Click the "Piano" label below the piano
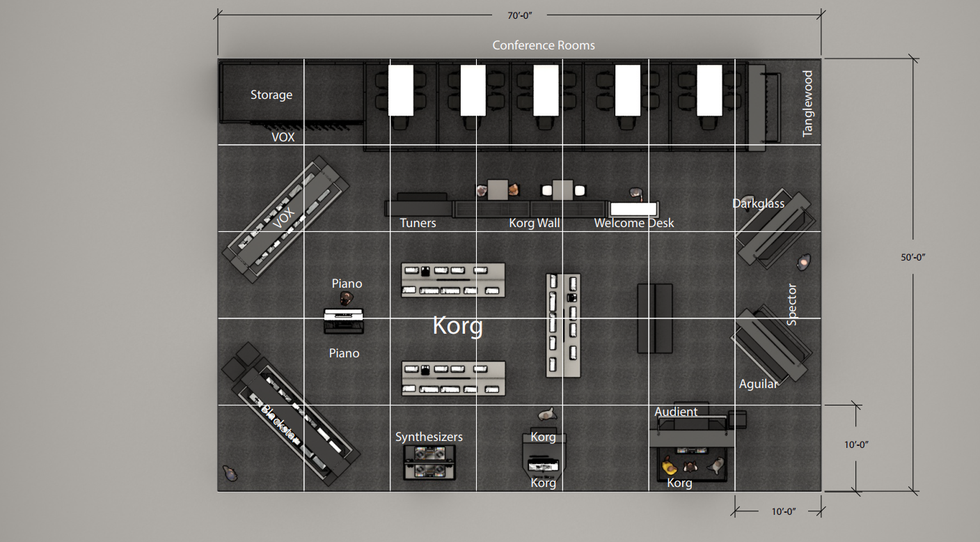The image size is (980, 542). pos(344,353)
